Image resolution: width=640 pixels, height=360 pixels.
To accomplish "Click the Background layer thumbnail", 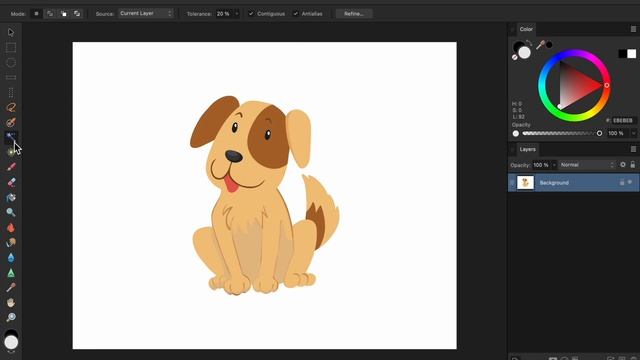I will (x=525, y=182).
